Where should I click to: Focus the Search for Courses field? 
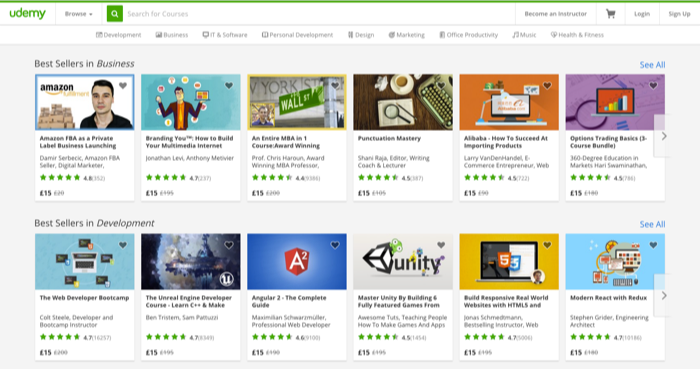pos(319,14)
